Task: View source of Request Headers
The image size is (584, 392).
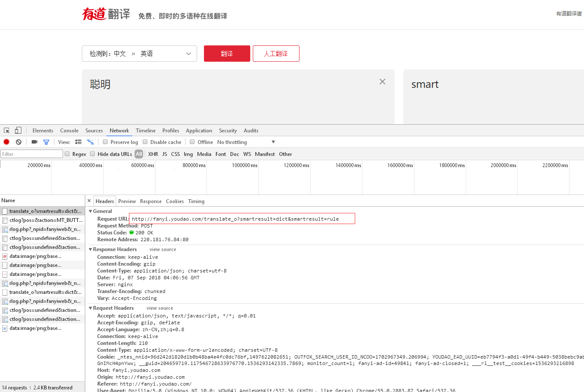Action: tap(160, 308)
